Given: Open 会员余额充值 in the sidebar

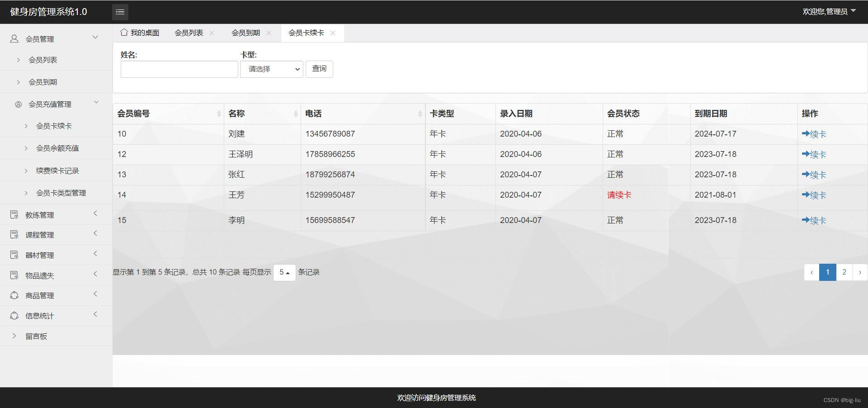Looking at the screenshot, I should click(57, 148).
